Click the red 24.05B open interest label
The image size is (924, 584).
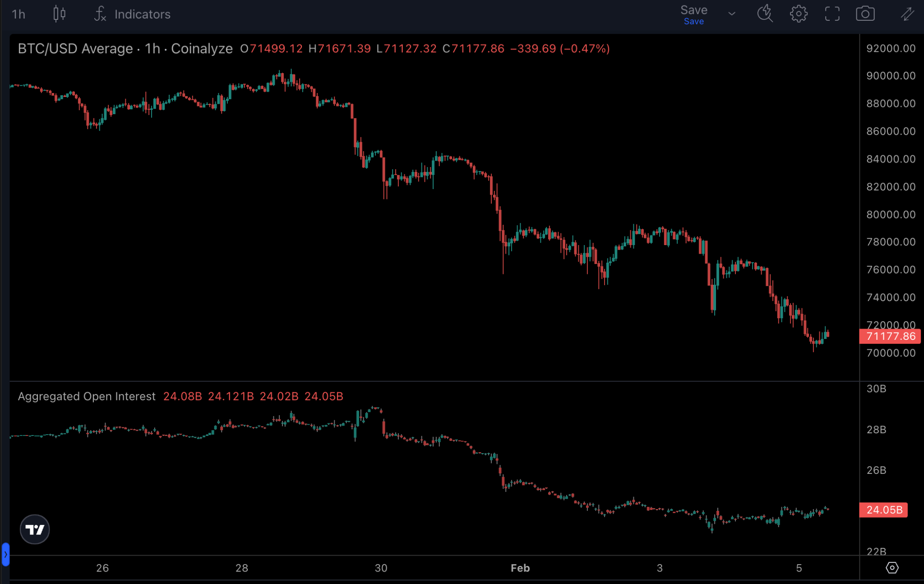pos(884,510)
